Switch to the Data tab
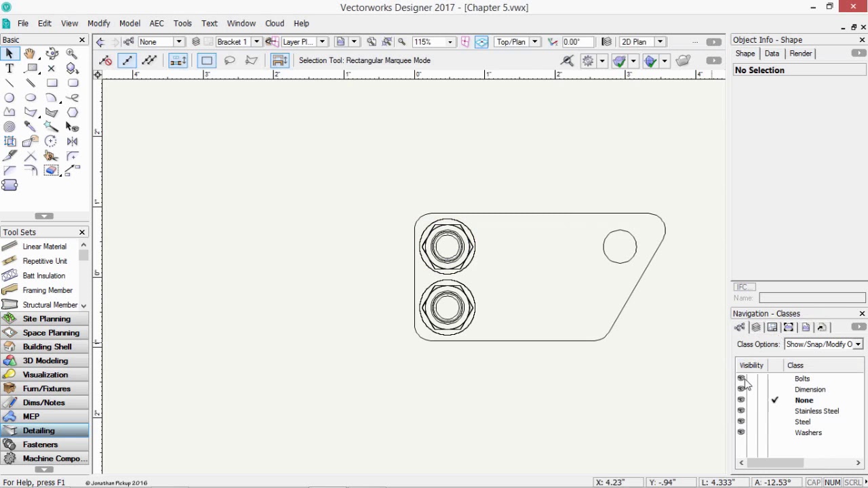Image resolution: width=868 pixels, height=488 pixels. click(x=772, y=54)
